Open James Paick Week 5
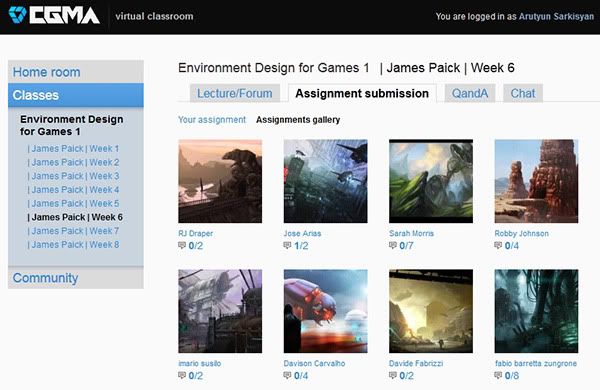This screenshot has width=600, height=390. tap(73, 204)
